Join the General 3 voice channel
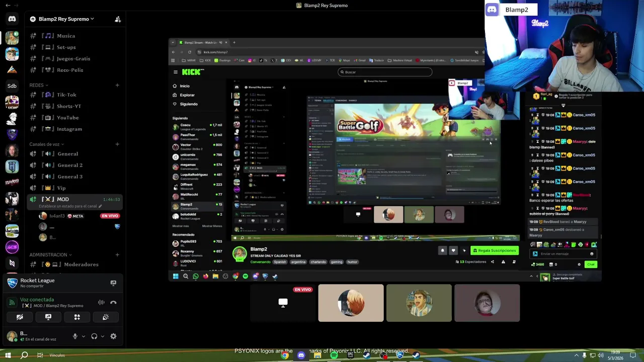This screenshot has width=644, height=362. pyautogui.click(x=74, y=177)
